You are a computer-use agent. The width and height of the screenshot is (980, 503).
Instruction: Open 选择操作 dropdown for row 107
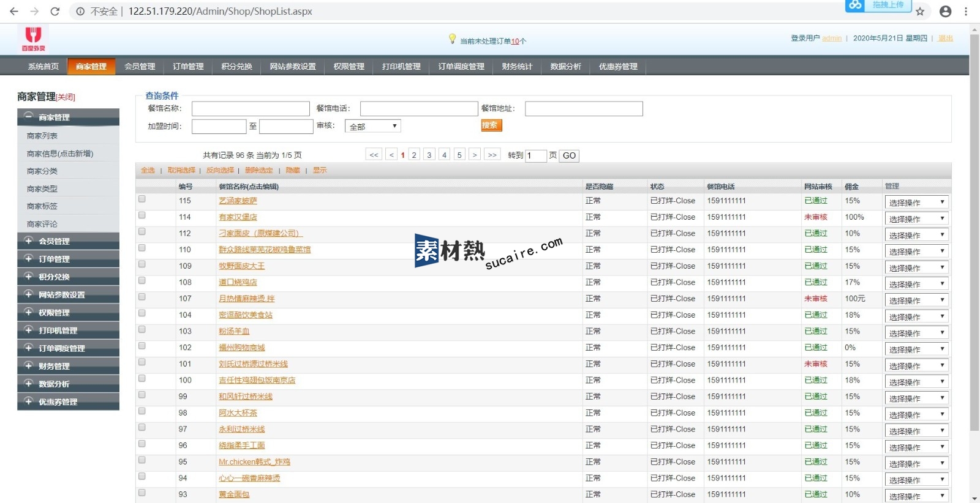[916, 300]
